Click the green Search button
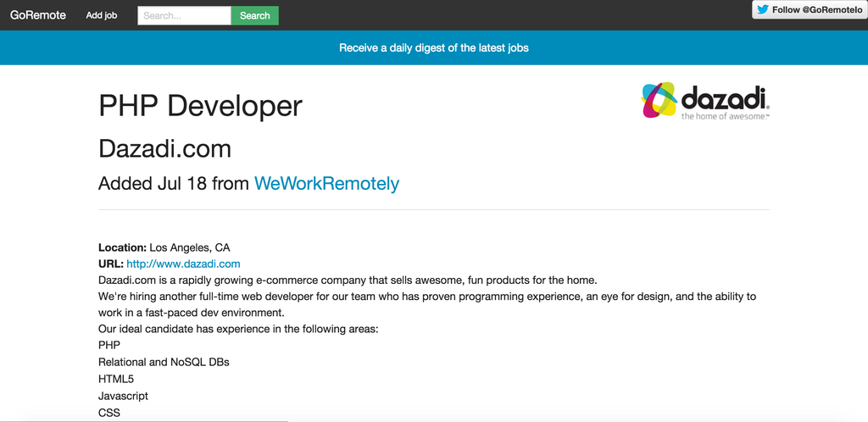The height and width of the screenshot is (422, 868). click(254, 15)
